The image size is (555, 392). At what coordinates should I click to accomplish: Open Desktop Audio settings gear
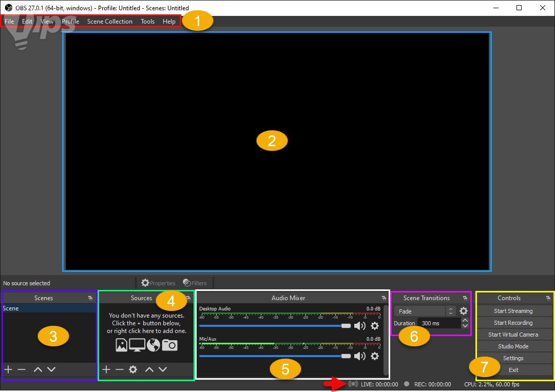pyautogui.click(x=375, y=326)
